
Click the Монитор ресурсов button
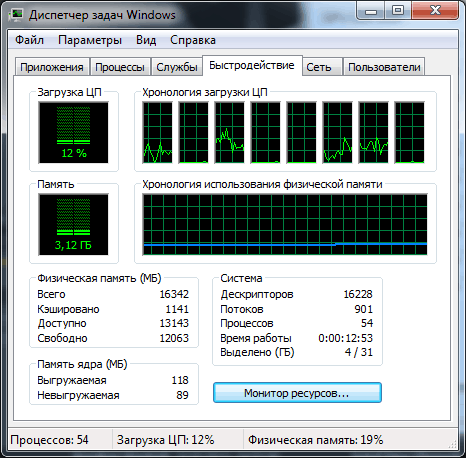point(297,393)
